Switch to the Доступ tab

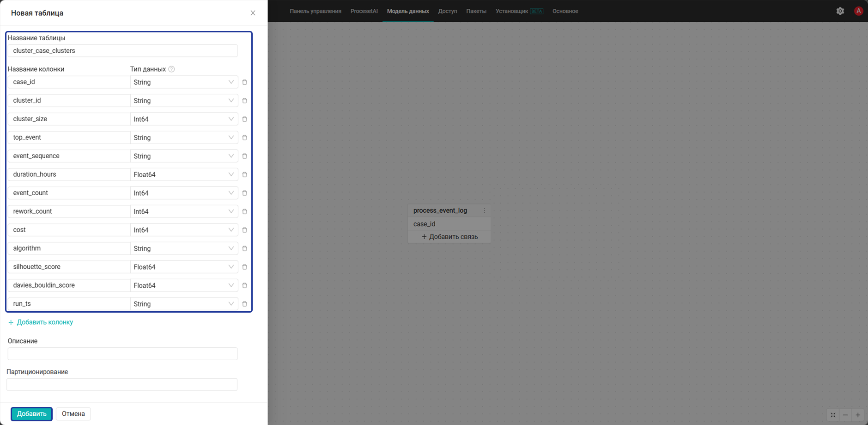448,11
